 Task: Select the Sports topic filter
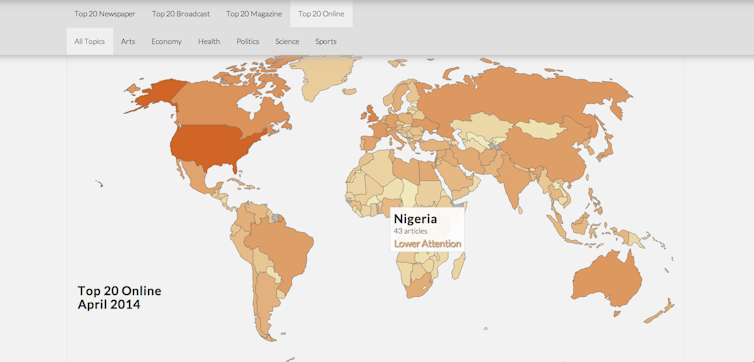pyautogui.click(x=326, y=41)
